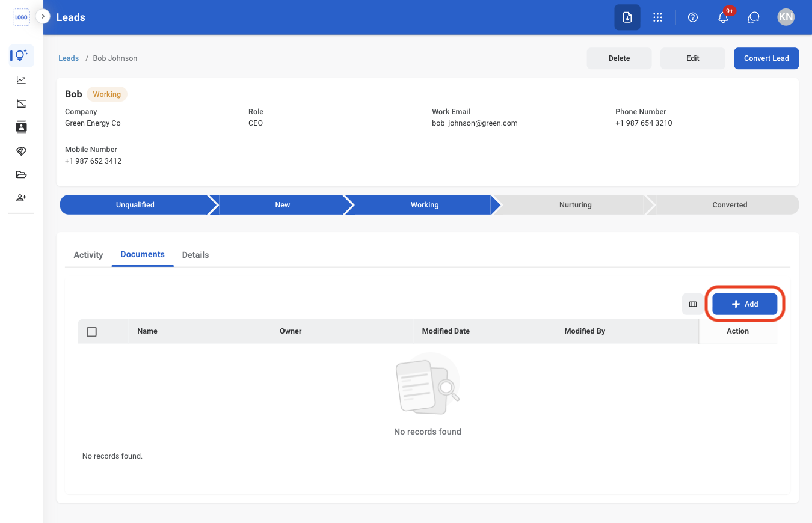Click the Add document button

tap(745, 304)
